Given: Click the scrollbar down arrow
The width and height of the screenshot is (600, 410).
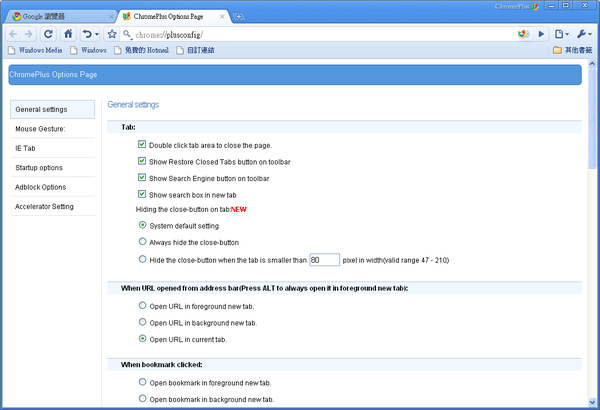Looking at the screenshot, I should [x=592, y=402].
